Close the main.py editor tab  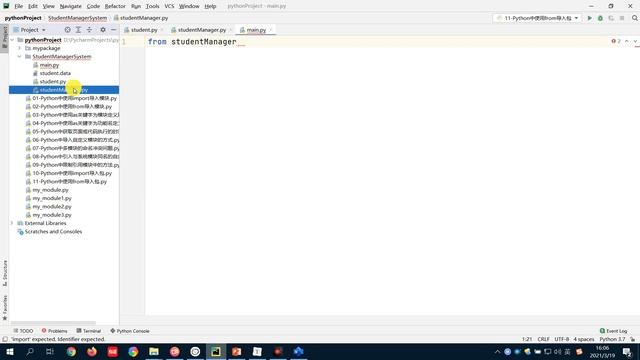pos(271,30)
